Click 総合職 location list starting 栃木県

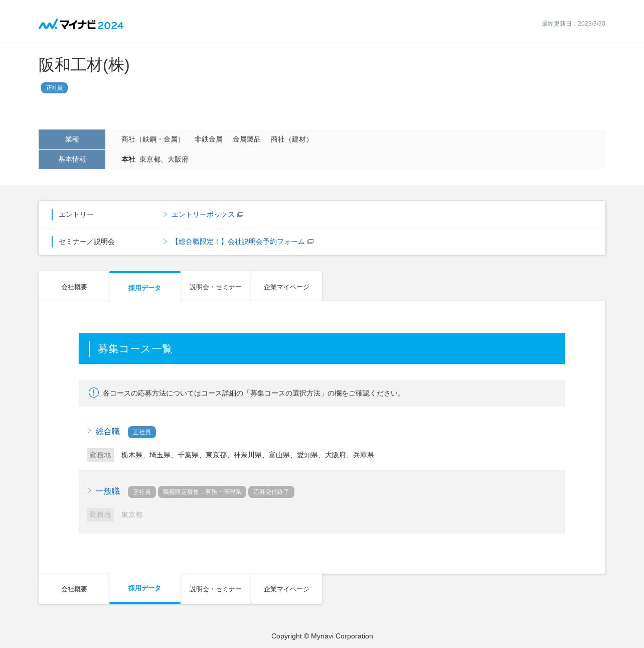click(x=248, y=455)
